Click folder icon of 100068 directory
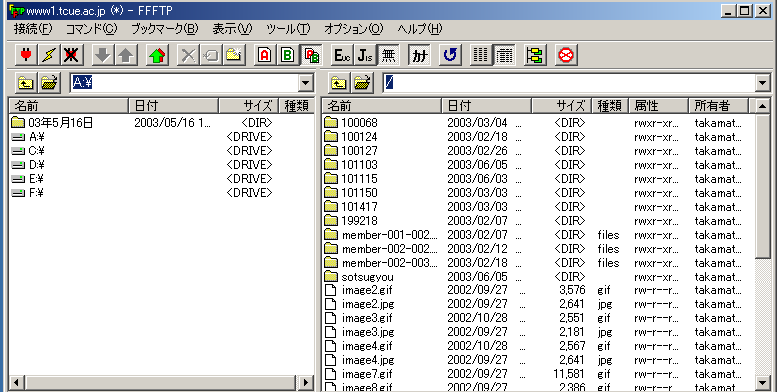The image size is (777, 392). click(331, 122)
